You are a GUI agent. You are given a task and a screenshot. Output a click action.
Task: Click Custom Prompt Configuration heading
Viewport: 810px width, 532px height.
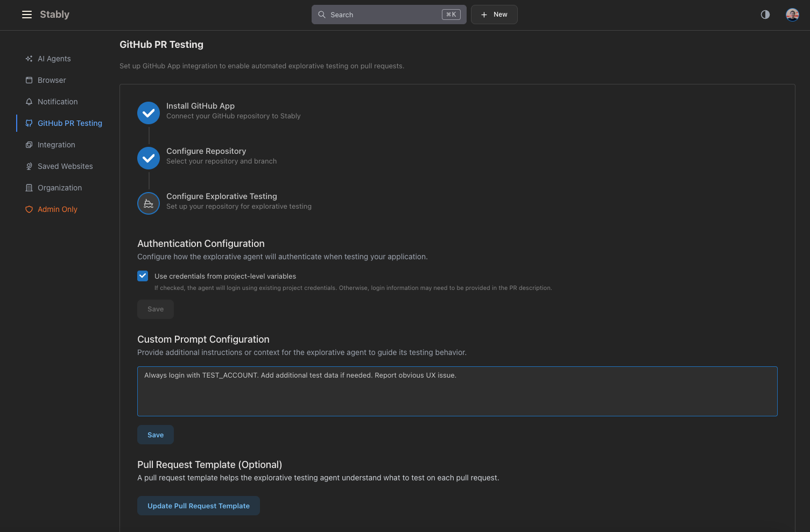(x=203, y=339)
